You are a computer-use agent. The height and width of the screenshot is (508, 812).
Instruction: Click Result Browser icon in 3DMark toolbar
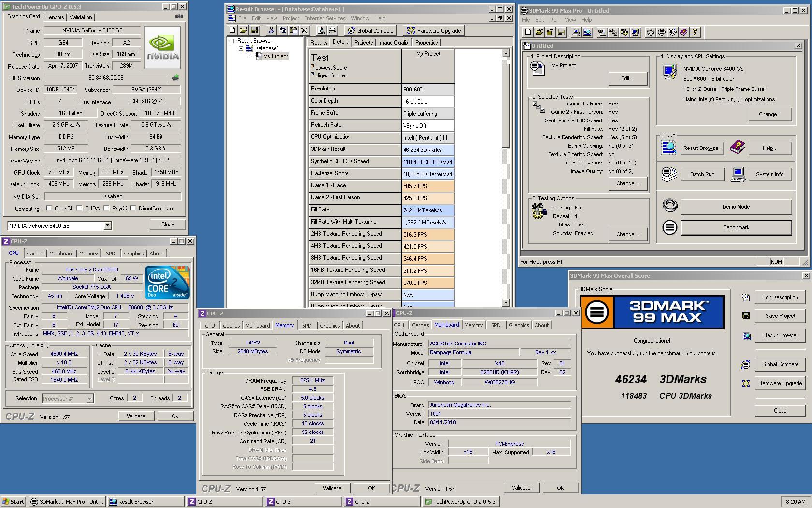coord(587,32)
